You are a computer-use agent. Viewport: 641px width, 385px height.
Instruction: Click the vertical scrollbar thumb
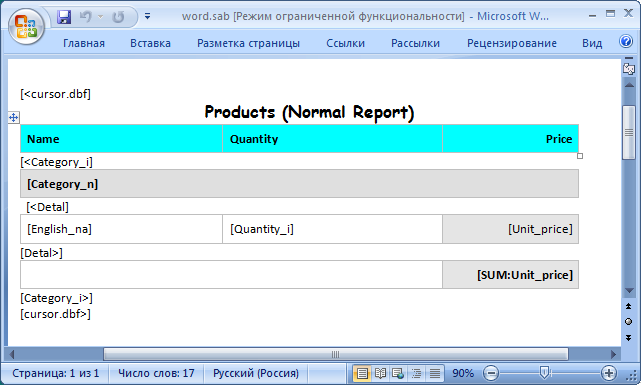pos(629,132)
